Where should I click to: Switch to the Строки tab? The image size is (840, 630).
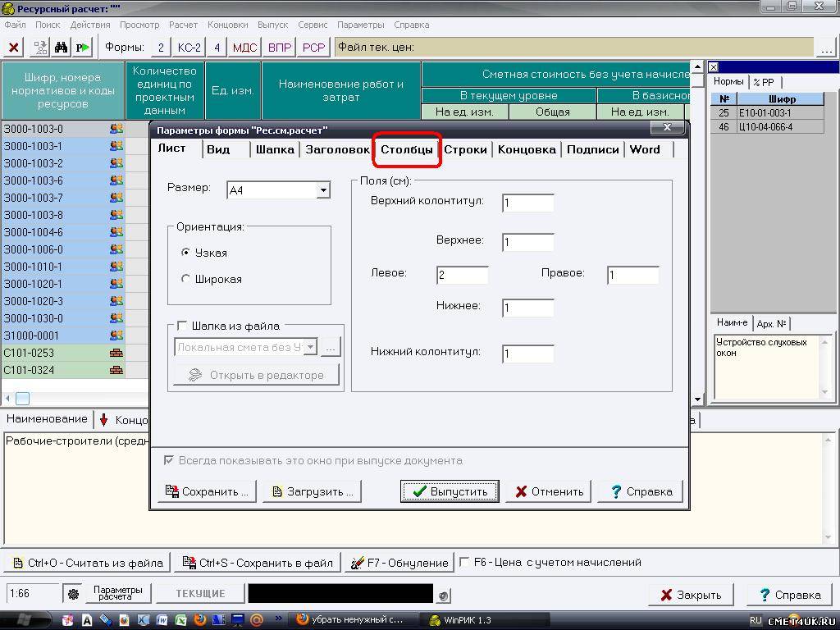click(x=465, y=149)
